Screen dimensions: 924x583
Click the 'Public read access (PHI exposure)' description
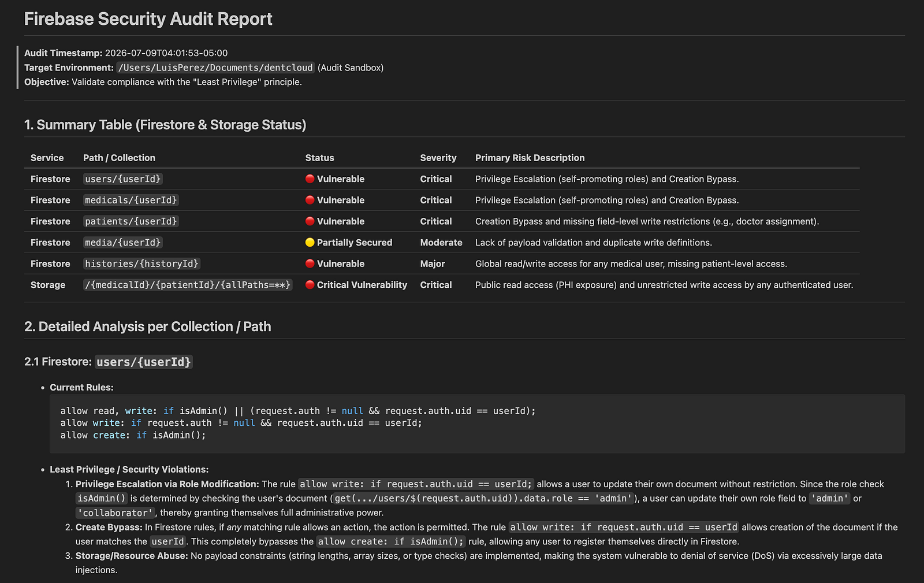[x=664, y=285]
